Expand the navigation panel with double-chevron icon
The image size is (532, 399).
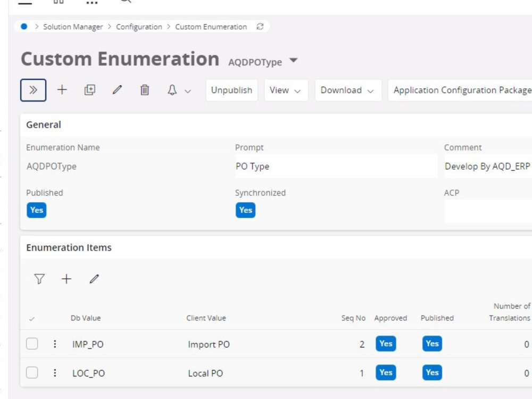tap(33, 90)
